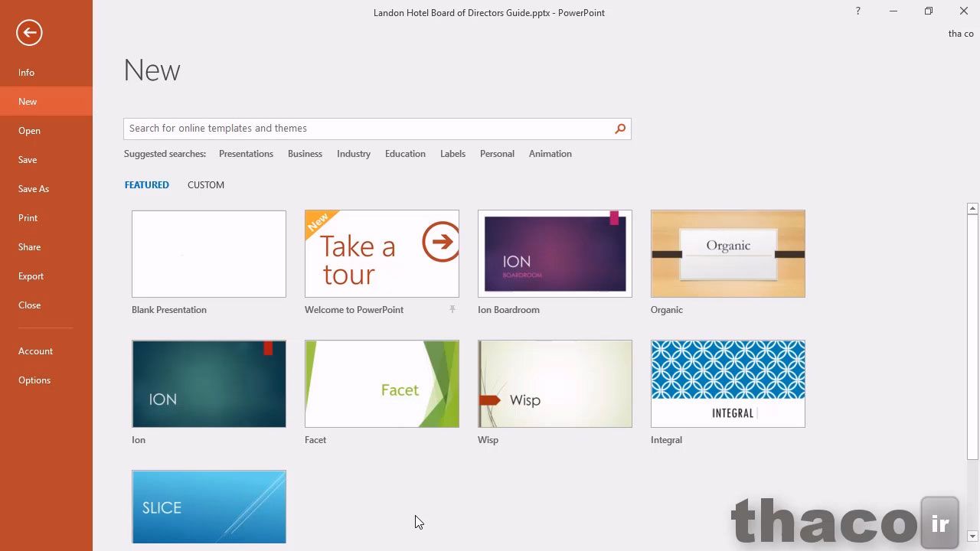
Task: Choose the Facet template
Action: (382, 384)
